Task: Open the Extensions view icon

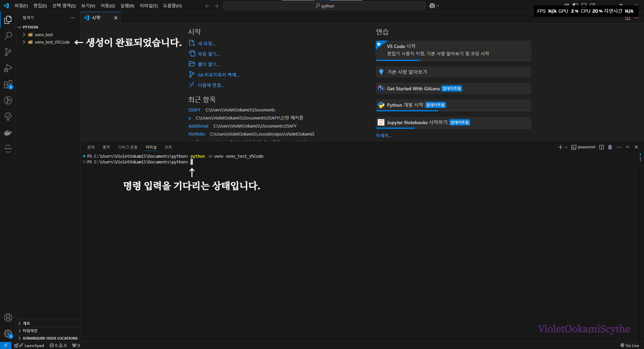Action: [x=8, y=84]
